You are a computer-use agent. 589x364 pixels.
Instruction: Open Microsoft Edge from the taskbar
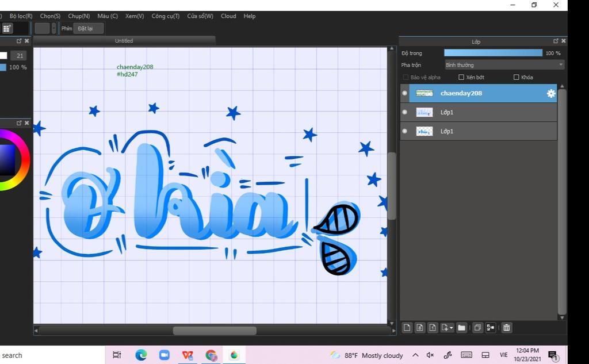pyautogui.click(x=141, y=355)
